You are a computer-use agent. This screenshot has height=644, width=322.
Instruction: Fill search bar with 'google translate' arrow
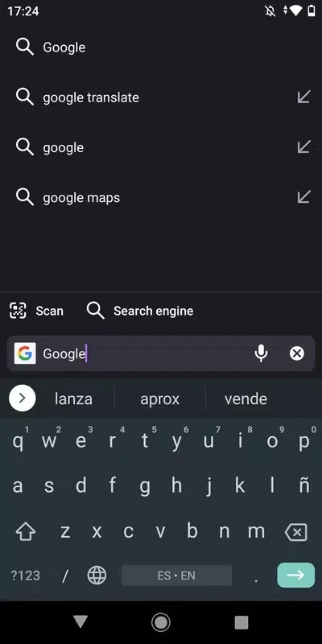[x=304, y=97]
